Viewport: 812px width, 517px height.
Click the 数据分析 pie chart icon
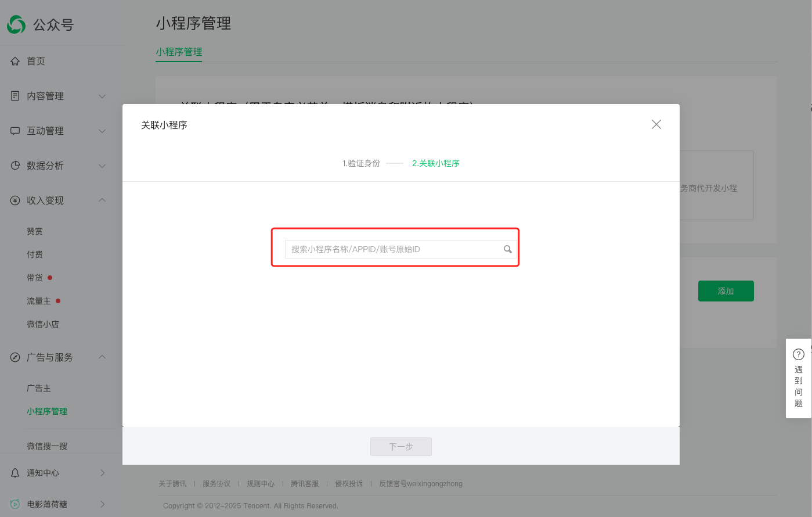[x=15, y=166]
